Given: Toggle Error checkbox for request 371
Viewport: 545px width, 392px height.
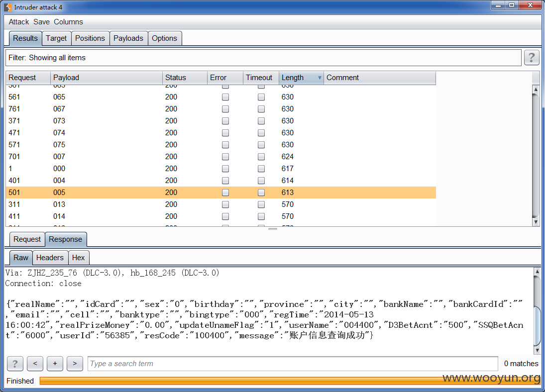Looking at the screenshot, I should [225, 121].
